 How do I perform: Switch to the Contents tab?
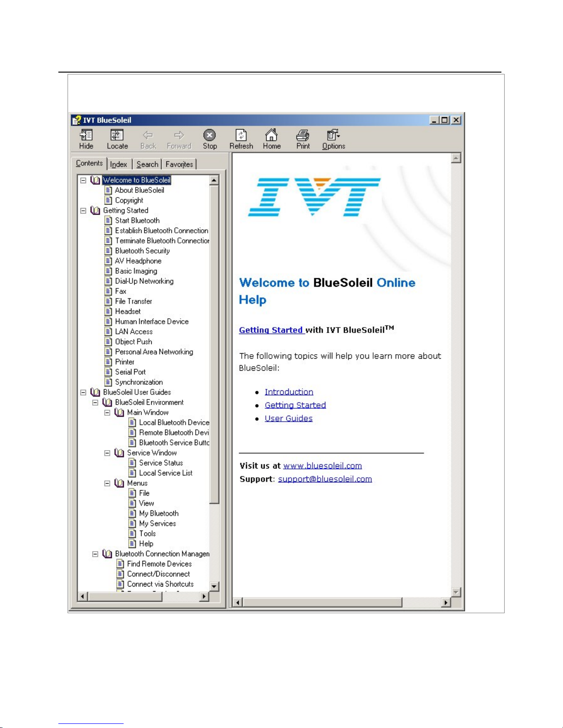coord(89,164)
